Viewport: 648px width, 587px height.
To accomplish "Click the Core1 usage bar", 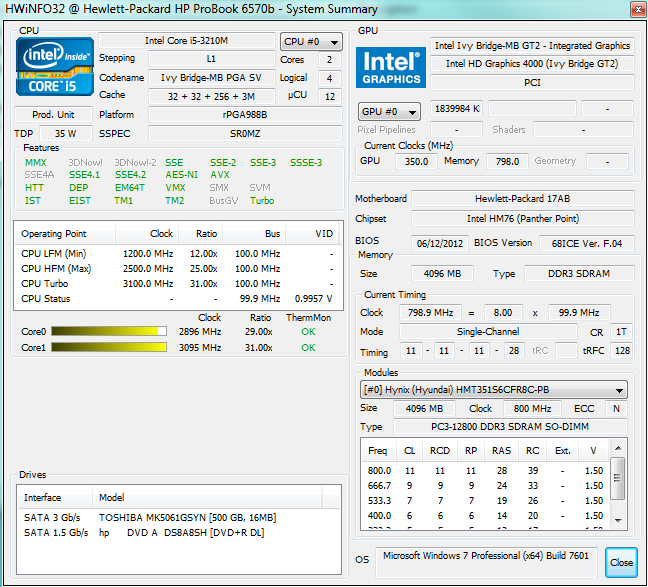I will pyautogui.click(x=109, y=347).
